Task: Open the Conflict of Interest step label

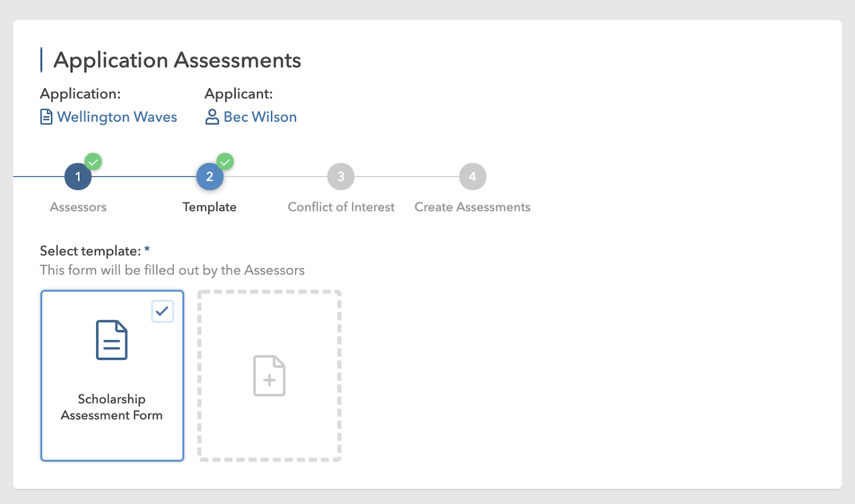Action: (x=341, y=207)
